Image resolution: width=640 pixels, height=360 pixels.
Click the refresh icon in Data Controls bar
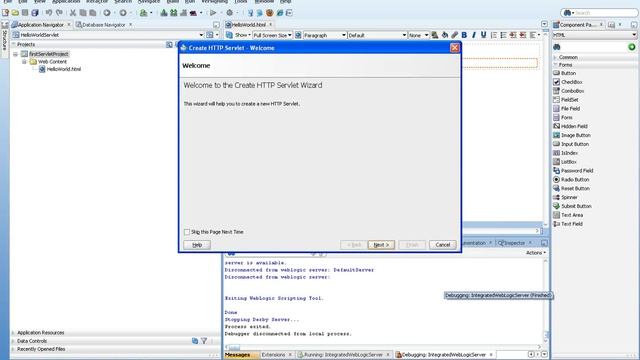[x=195, y=340]
